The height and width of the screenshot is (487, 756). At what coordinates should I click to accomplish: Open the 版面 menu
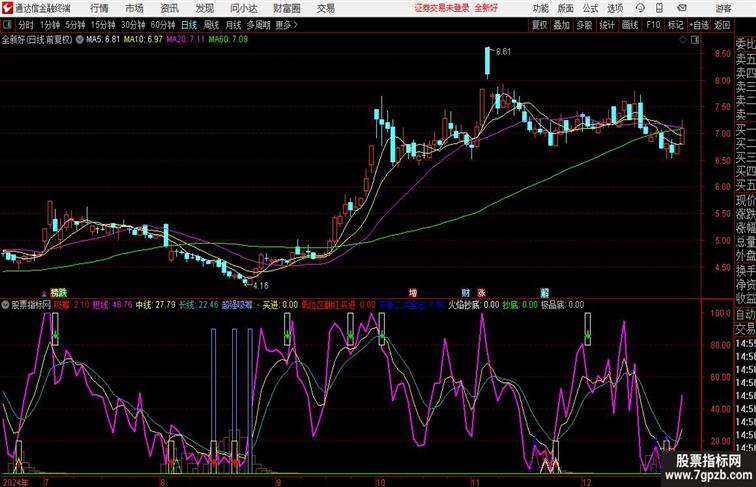(566, 8)
